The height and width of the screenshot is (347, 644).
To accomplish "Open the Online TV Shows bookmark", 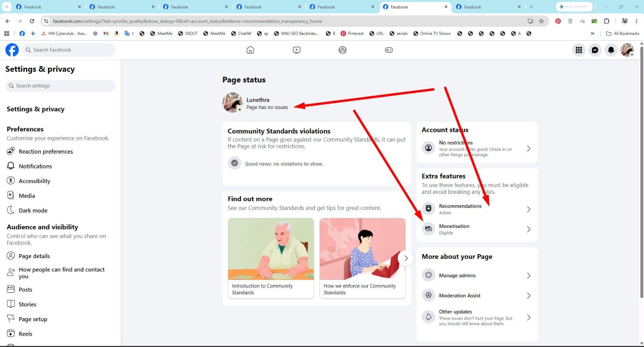I will (432, 33).
